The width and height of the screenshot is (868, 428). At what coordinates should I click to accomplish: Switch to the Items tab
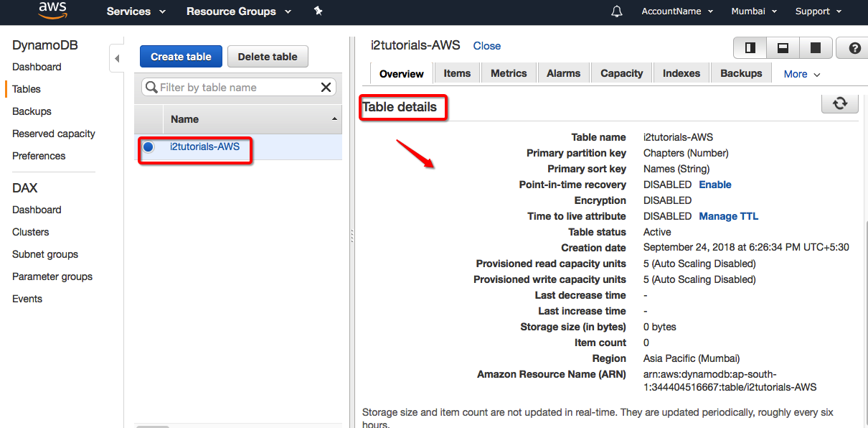point(457,73)
